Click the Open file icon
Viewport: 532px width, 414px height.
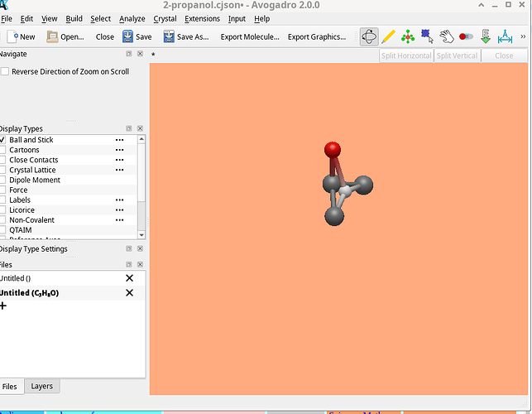[52, 36]
